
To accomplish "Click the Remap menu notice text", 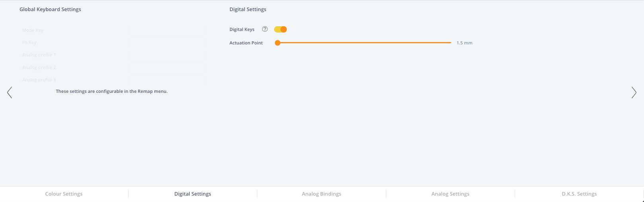I will [112, 91].
